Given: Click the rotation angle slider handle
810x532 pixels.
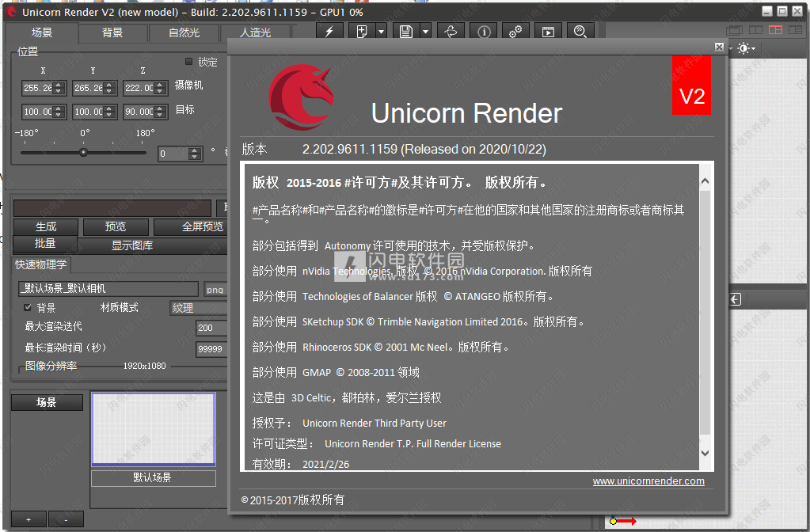Looking at the screenshot, I should 83,152.
